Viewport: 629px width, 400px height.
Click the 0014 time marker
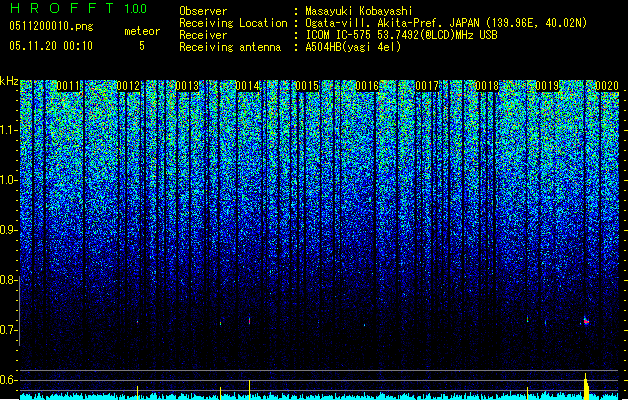[x=248, y=86]
